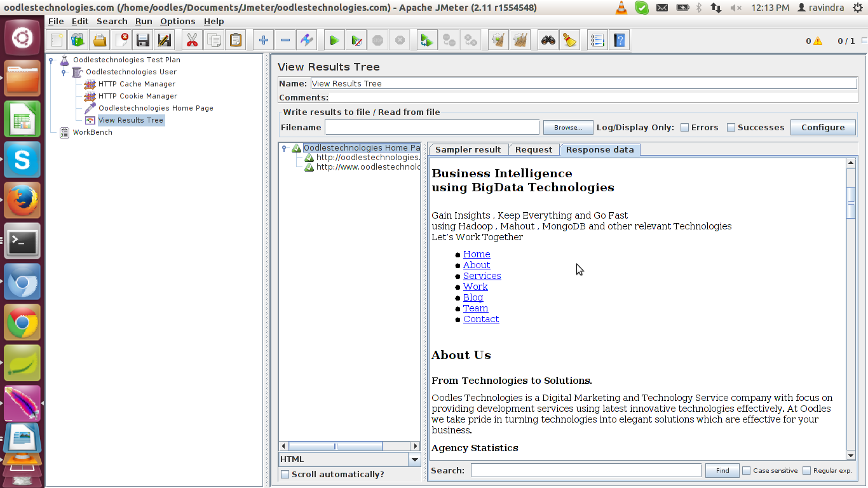This screenshot has height=488, width=868.
Task: Click the New test plan toolbar icon
Action: (x=57, y=41)
